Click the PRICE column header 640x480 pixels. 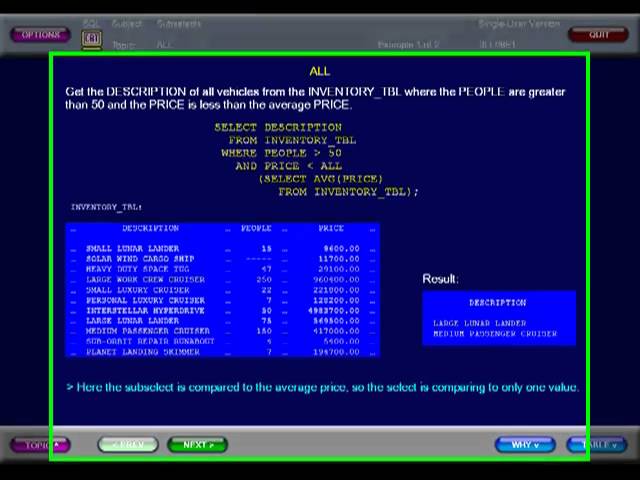click(x=331, y=228)
